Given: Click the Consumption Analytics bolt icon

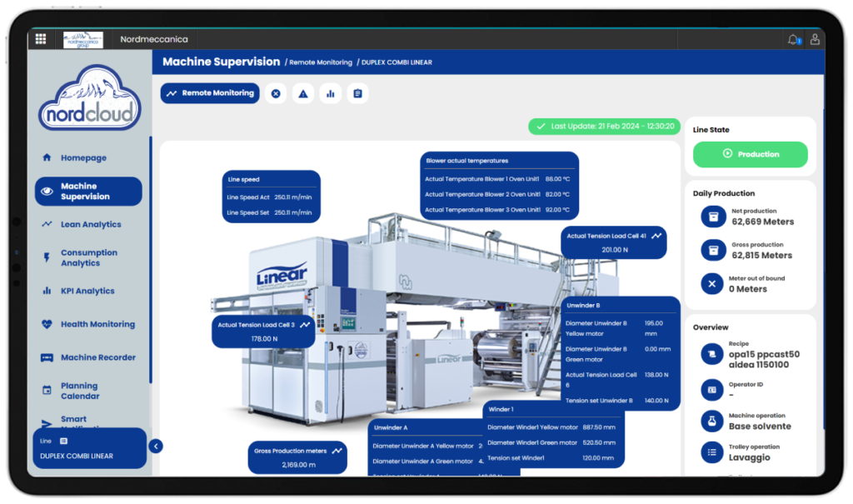Looking at the screenshot, I should click(47, 257).
